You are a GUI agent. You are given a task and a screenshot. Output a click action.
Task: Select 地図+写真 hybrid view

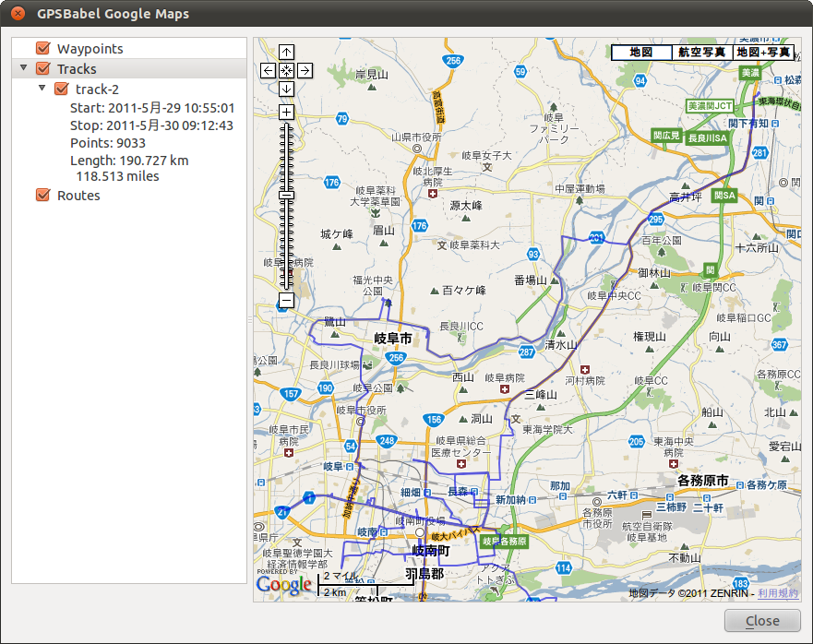(x=762, y=53)
